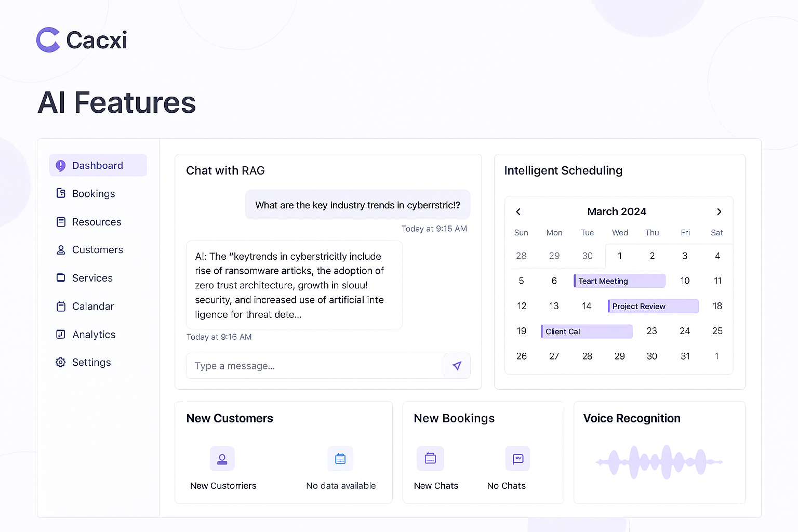
Task: Select March 6 in the calendar
Action: click(554, 281)
